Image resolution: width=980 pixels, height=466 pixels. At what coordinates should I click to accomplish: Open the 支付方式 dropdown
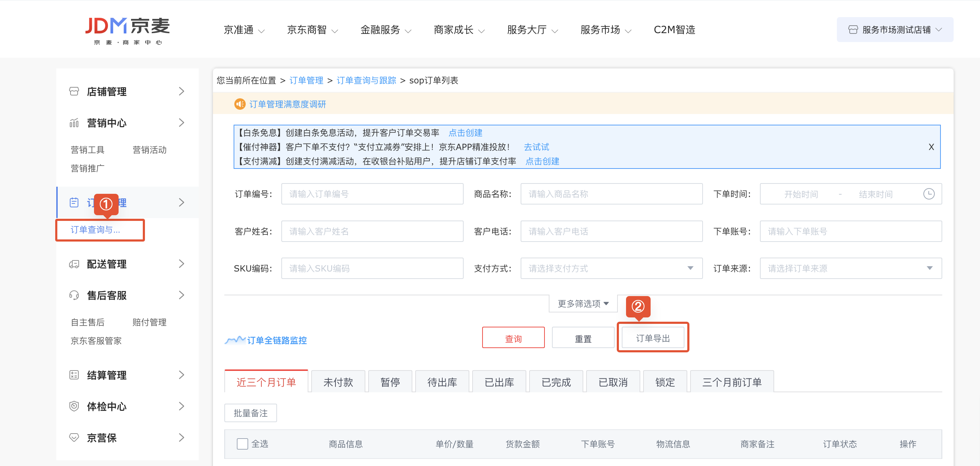pyautogui.click(x=611, y=268)
